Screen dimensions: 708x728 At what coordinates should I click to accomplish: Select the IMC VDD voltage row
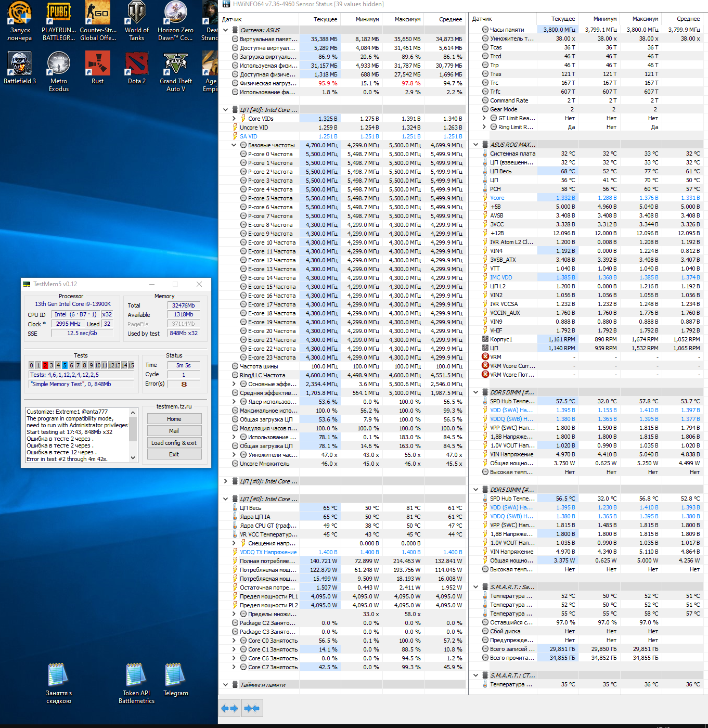[587, 277]
